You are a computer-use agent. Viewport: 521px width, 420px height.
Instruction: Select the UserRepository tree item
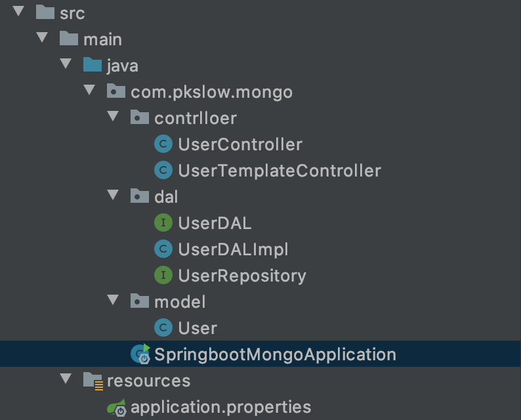241,276
